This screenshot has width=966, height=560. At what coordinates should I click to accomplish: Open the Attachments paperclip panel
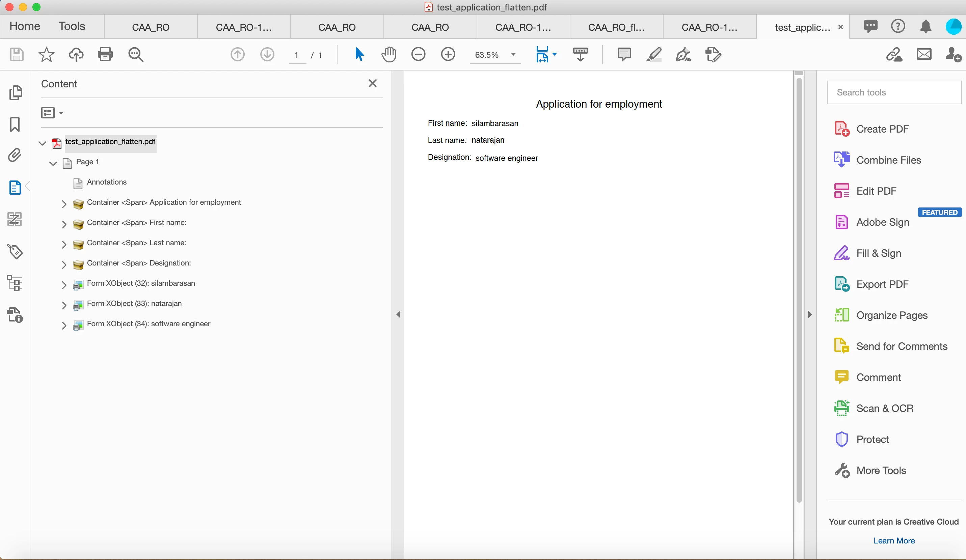pyautogui.click(x=15, y=156)
